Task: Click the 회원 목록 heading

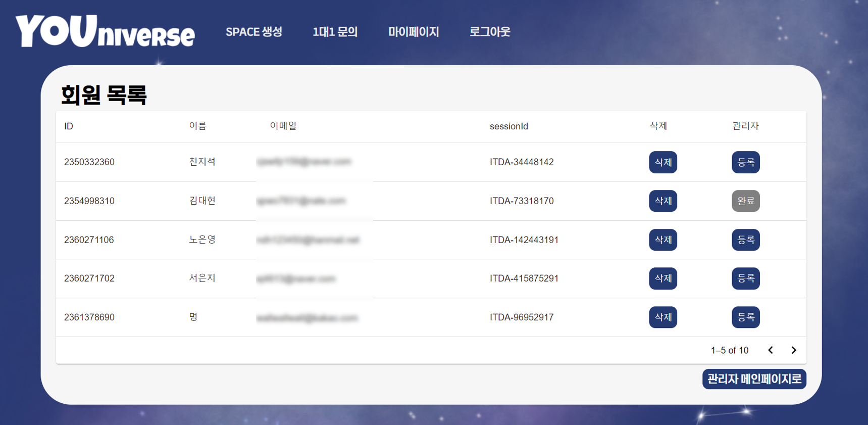Action: pyautogui.click(x=104, y=95)
